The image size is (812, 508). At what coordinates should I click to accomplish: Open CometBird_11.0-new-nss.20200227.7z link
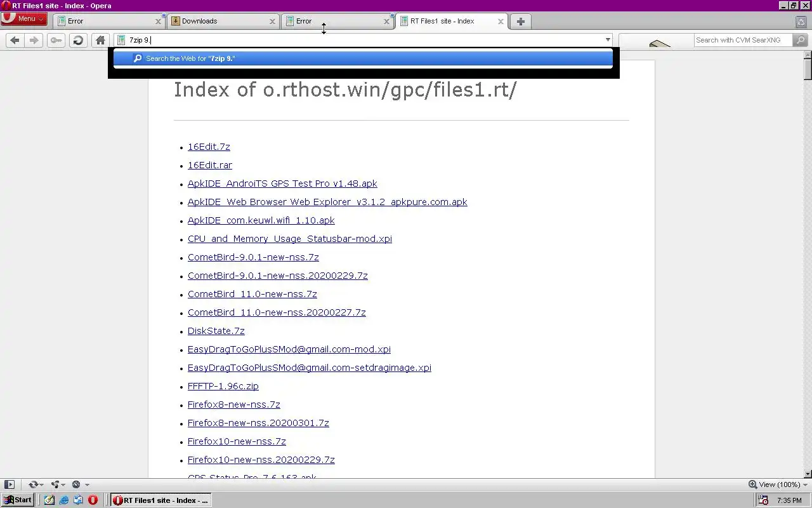[x=277, y=312]
